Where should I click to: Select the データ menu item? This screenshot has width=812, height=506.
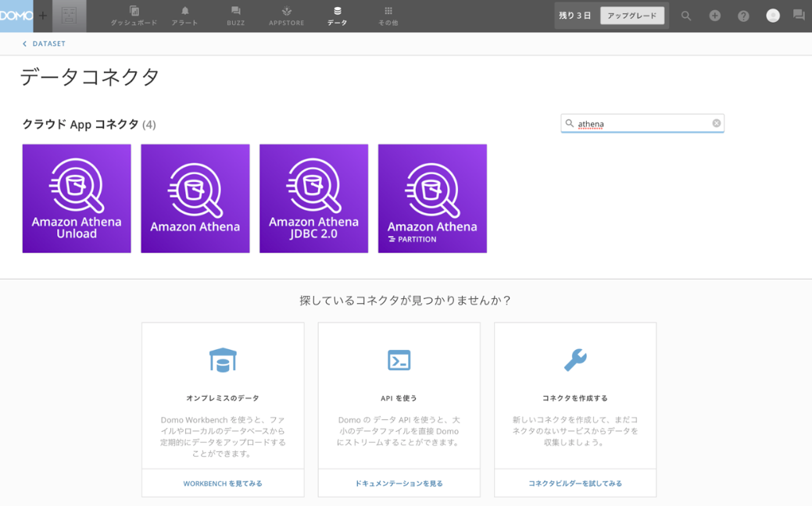point(337,16)
